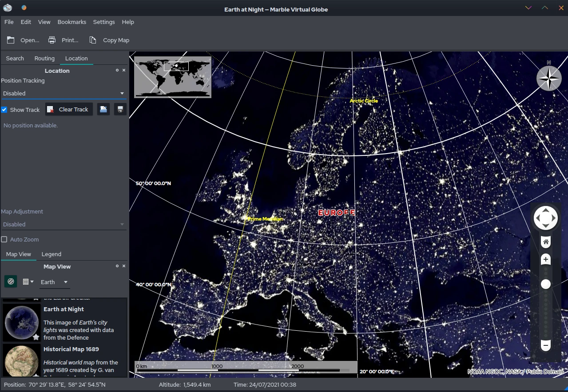Click the home button on navigation control

pos(546,242)
